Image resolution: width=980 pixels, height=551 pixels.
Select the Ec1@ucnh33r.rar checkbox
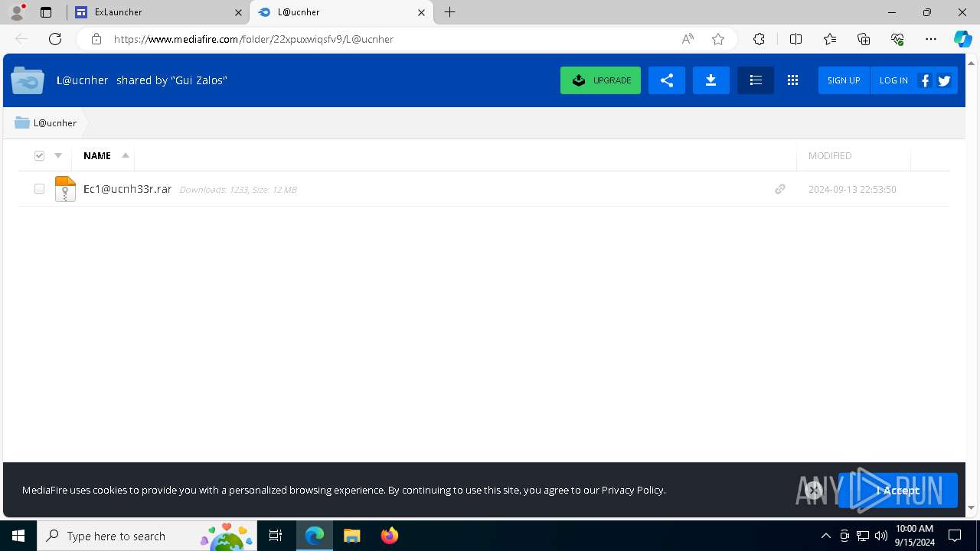39,188
